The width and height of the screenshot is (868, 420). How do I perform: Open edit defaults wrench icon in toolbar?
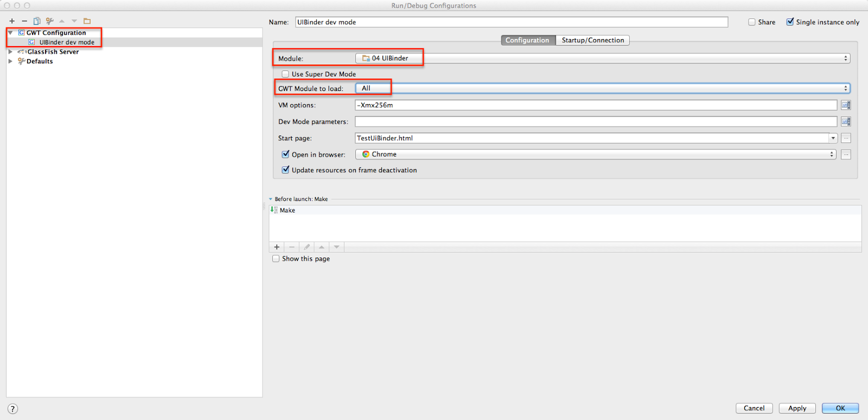[49, 21]
